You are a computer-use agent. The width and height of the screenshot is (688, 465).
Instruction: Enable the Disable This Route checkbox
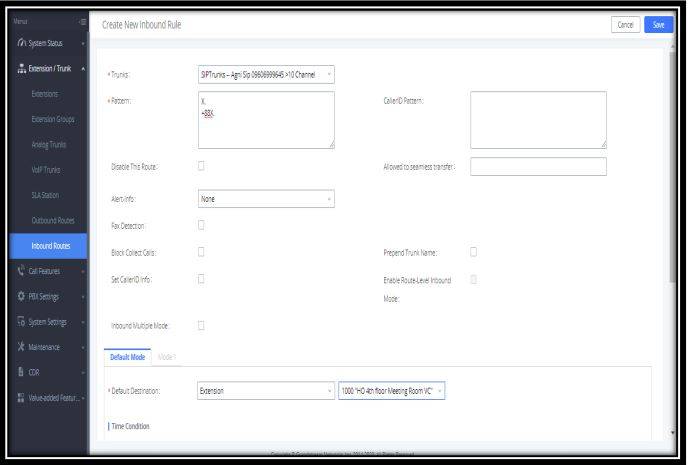pos(201,166)
